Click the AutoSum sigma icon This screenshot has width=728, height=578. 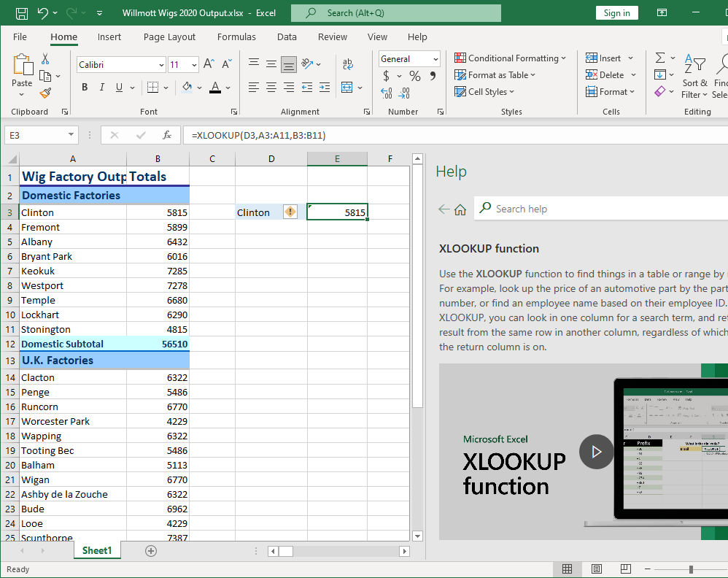pos(659,58)
